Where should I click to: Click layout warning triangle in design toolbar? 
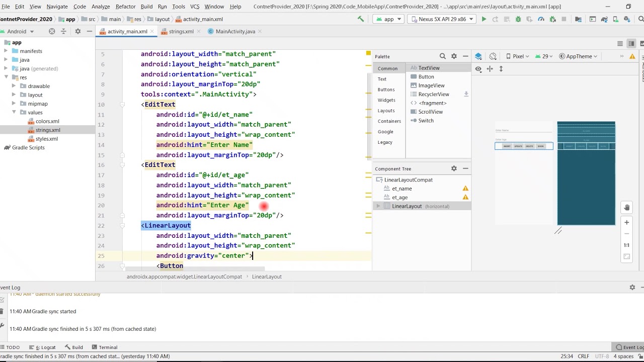point(632,56)
